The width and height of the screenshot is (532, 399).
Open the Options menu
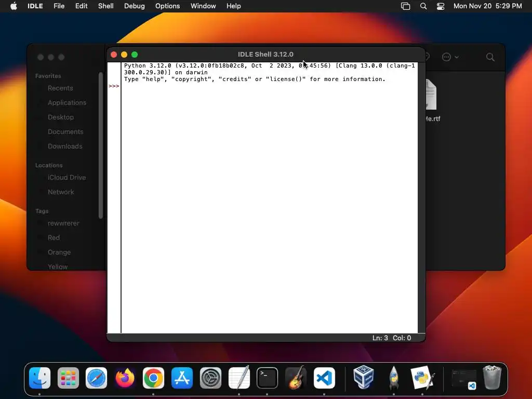click(168, 6)
